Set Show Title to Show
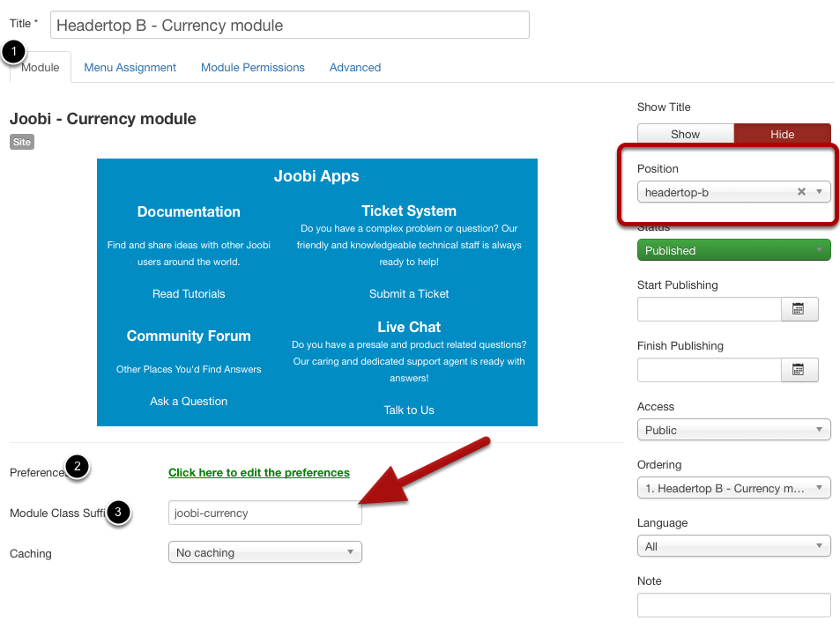Screen dimensions: 840x628 685,134
